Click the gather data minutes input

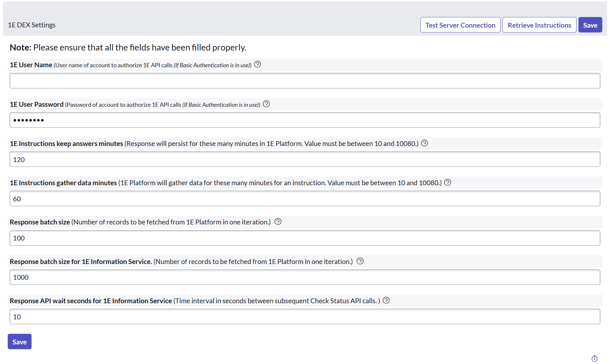(305, 199)
